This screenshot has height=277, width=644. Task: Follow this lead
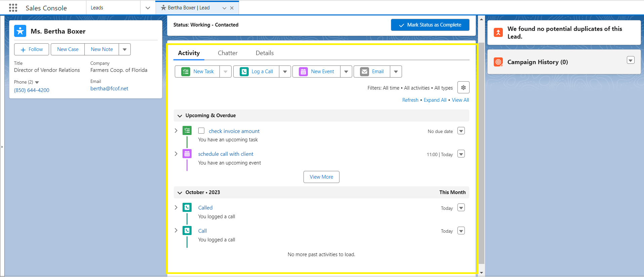(32, 49)
